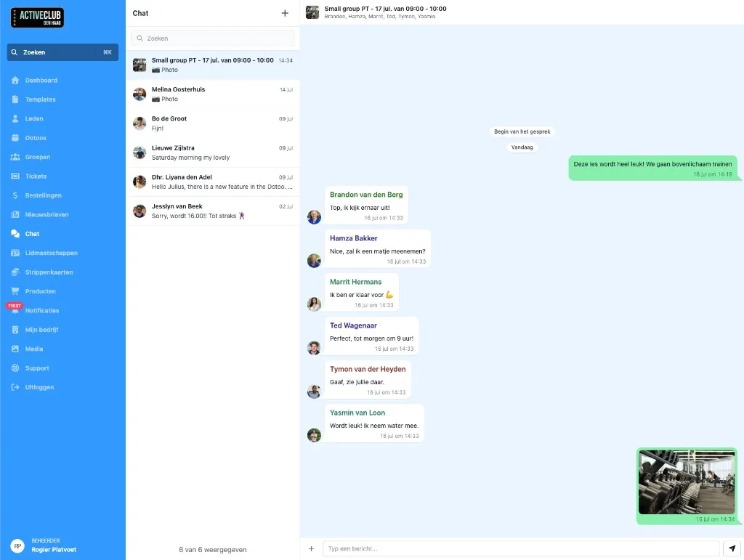Open Melina Oosterhuis chat

(213, 94)
